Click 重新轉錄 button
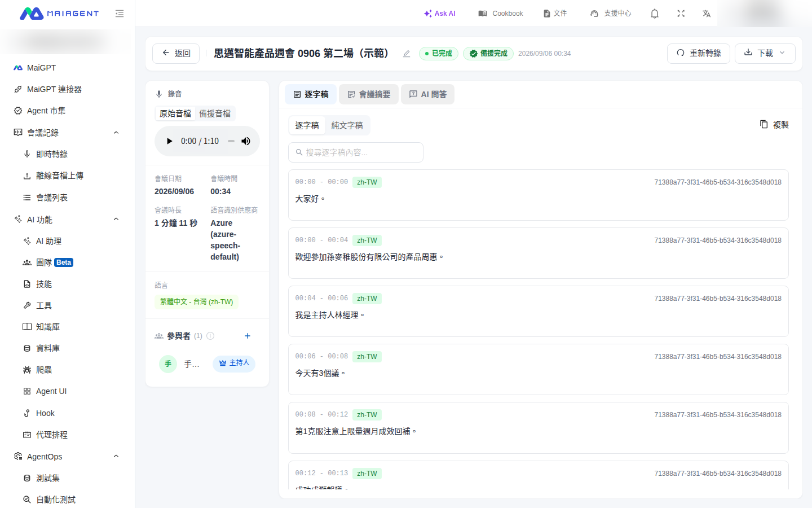The image size is (812, 508). (x=699, y=53)
